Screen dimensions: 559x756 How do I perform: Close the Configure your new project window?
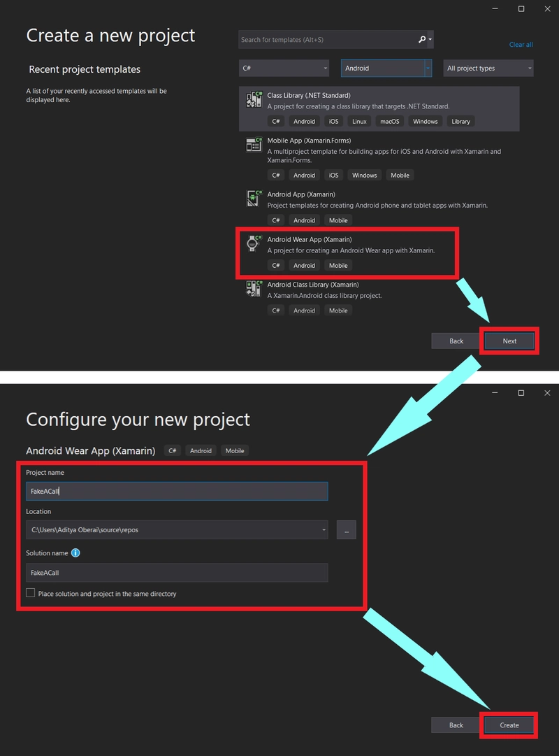(547, 393)
